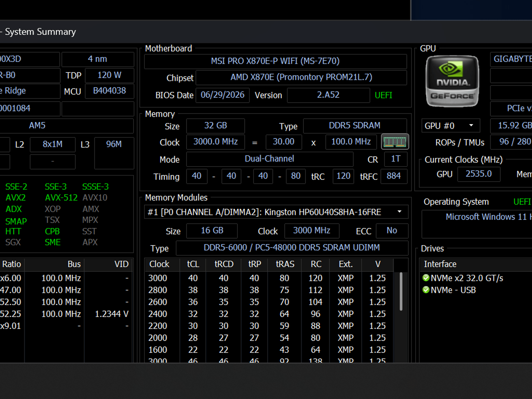
Task: Click the green UEFI label beside BIOS version
Action: (x=383, y=95)
